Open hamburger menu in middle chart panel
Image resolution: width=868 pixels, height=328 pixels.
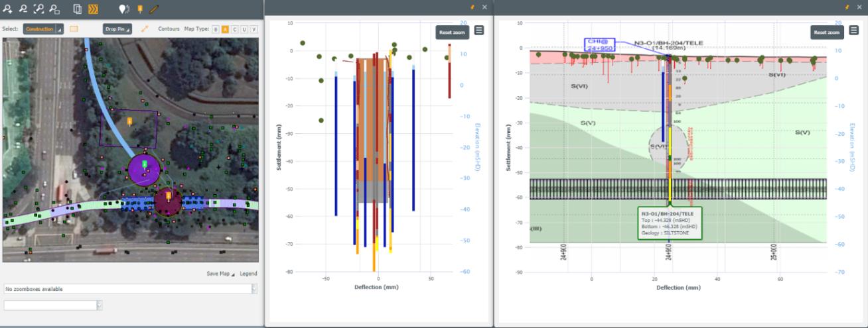coord(478,30)
